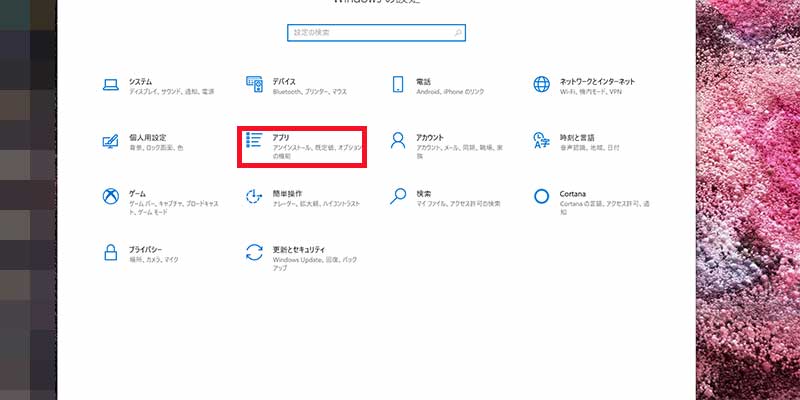The image size is (800, 400).
Task: Click the デバイス keyboard icon
Action: tap(254, 85)
